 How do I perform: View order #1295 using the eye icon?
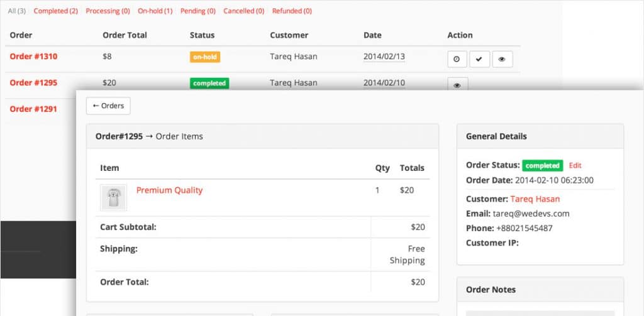[458, 85]
